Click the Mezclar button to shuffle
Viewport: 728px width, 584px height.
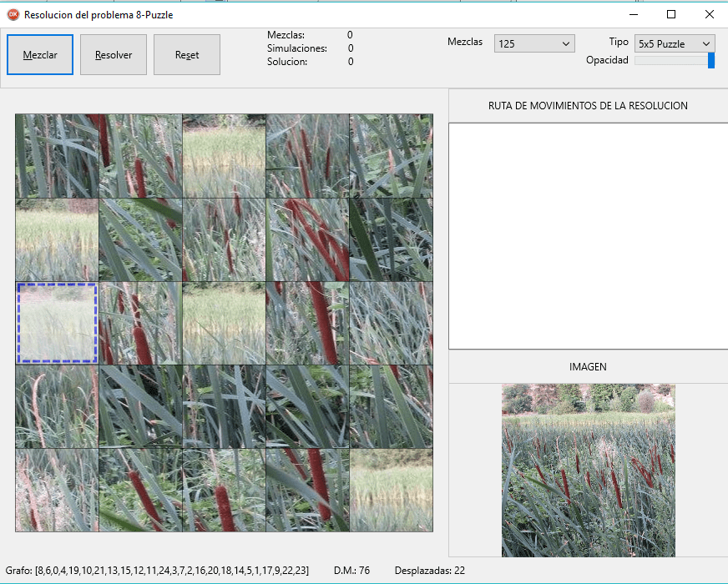point(40,55)
